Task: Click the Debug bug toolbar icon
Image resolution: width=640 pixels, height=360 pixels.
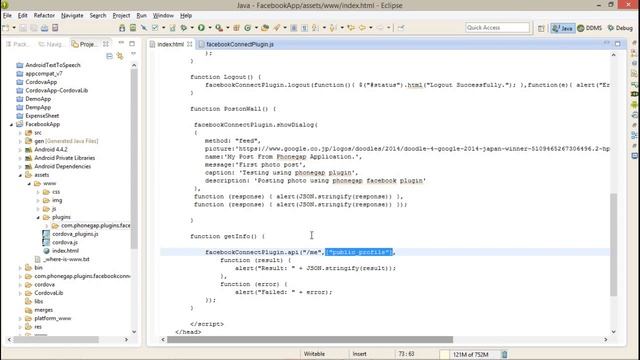Action: [x=184, y=28]
